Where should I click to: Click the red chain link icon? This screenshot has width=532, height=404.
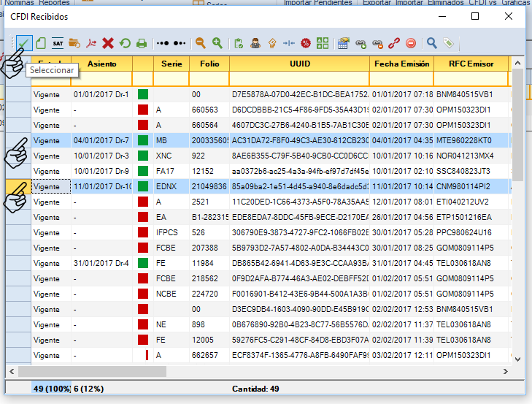tap(394, 44)
